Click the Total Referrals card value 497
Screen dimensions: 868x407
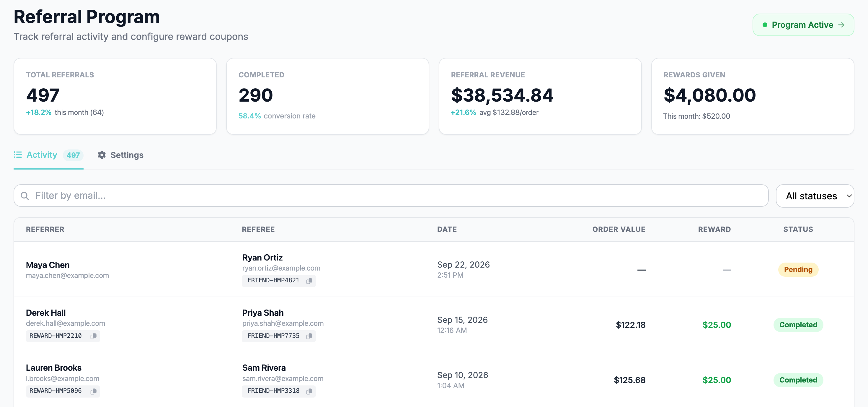click(43, 95)
